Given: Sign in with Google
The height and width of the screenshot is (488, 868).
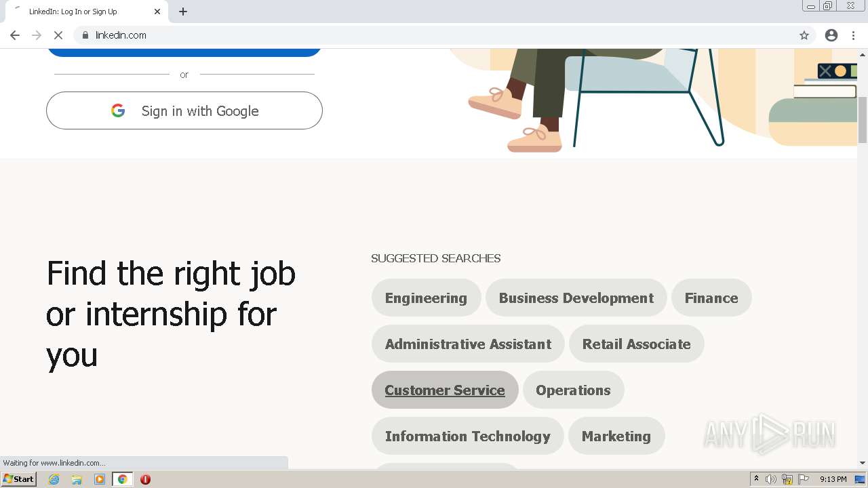Looking at the screenshot, I should point(184,110).
